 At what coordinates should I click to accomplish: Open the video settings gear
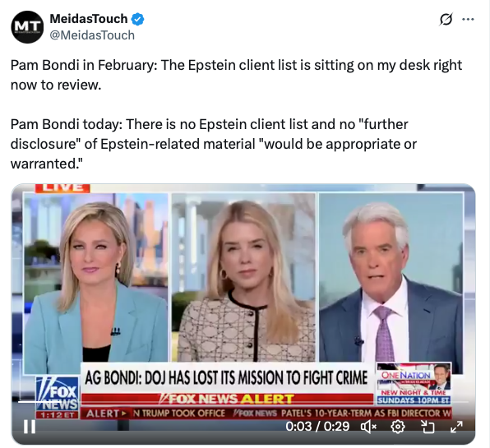point(397,427)
